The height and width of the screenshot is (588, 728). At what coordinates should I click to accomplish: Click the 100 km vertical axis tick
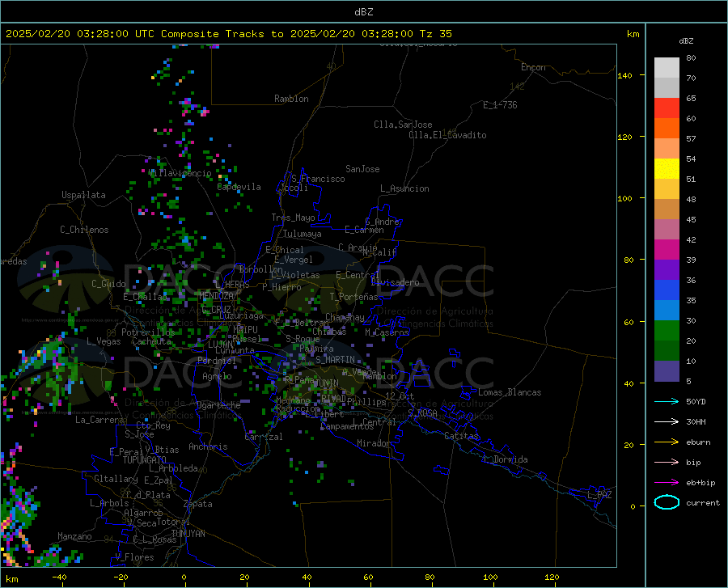pos(625,198)
